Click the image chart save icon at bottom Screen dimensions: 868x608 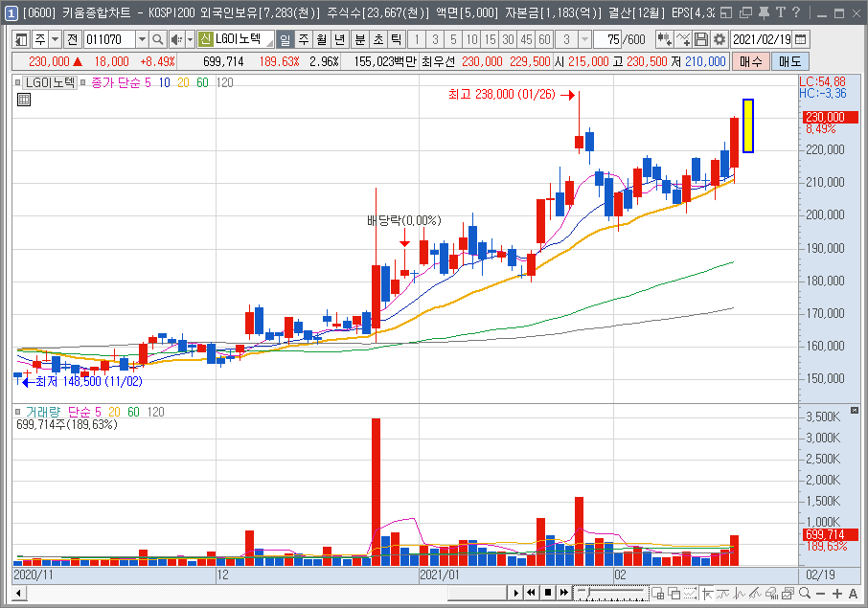pyautogui.click(x=788, y=593)
